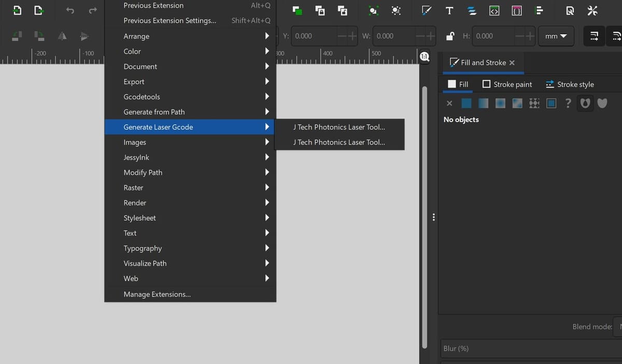Image resolution: width=622 pixels, height=364 pixels.
Task: Select mesh gradient paint type
Action: [517, 104]
